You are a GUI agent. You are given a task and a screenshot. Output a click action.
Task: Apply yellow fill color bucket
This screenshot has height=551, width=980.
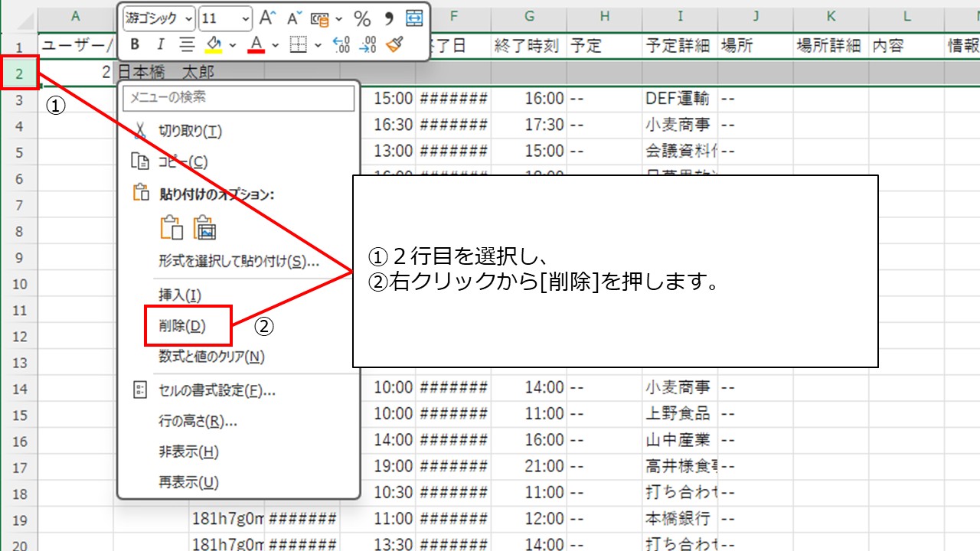[214, 45]
